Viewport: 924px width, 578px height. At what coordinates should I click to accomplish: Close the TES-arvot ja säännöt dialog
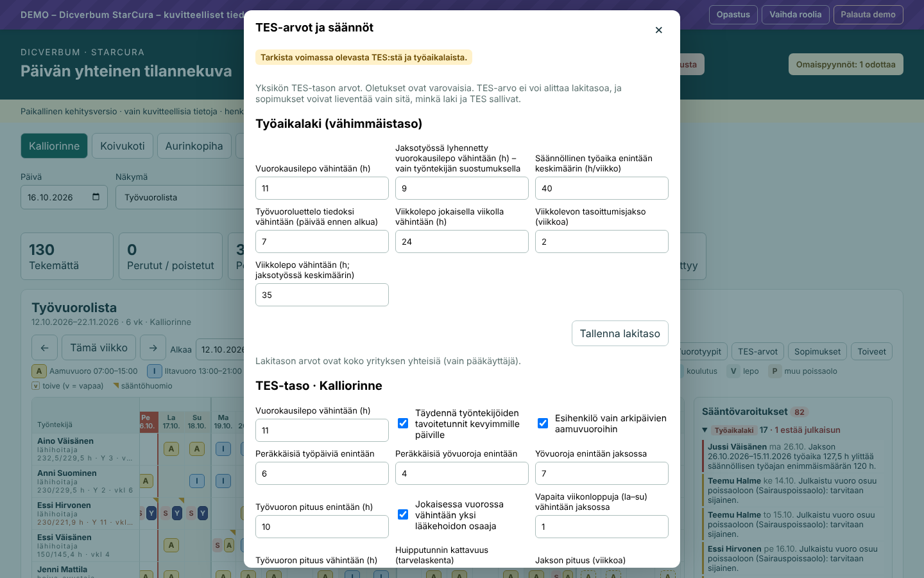(658, 30)
